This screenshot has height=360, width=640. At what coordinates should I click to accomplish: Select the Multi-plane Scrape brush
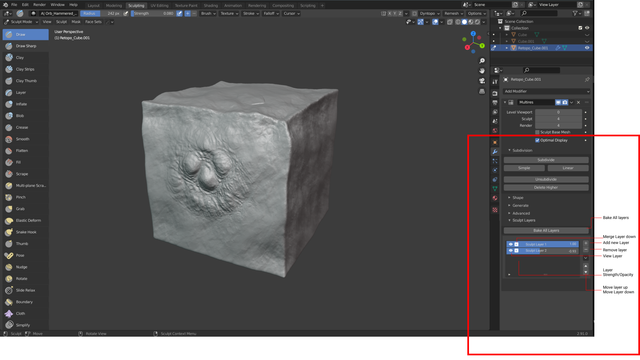25,186
